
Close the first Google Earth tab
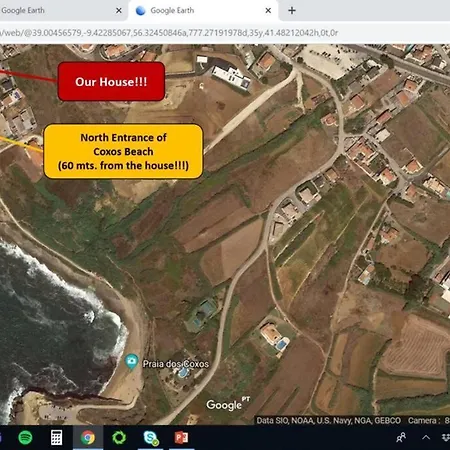tap(119, 11)
